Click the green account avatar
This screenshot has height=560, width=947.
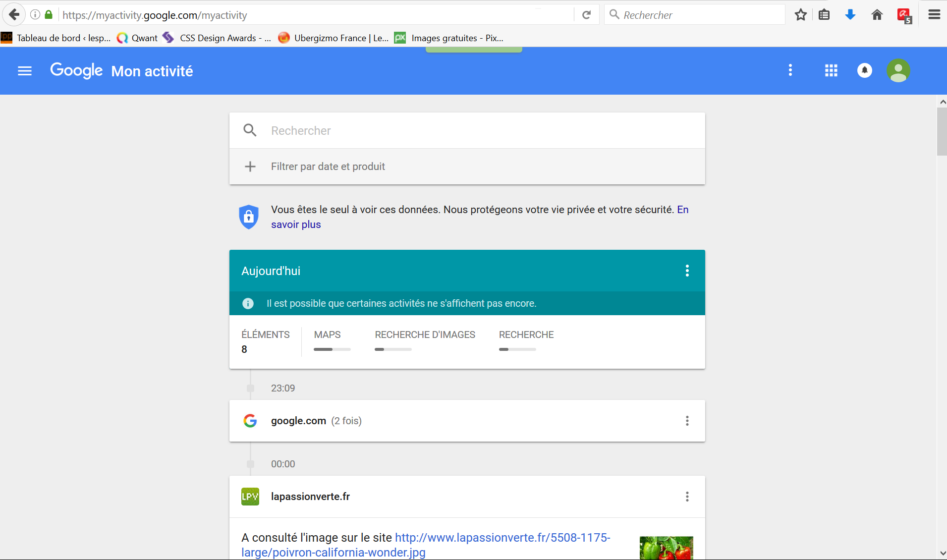pyautogui.click(x=898, y=71)
